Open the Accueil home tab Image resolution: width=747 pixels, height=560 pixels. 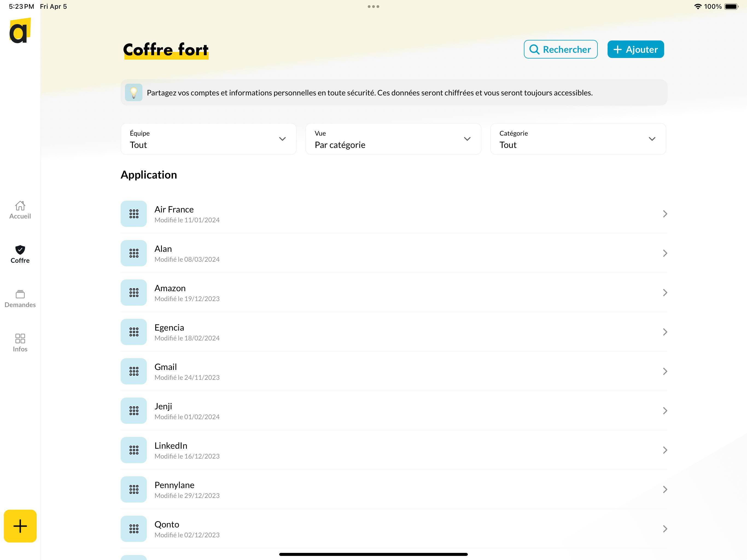tap(20, 210)
